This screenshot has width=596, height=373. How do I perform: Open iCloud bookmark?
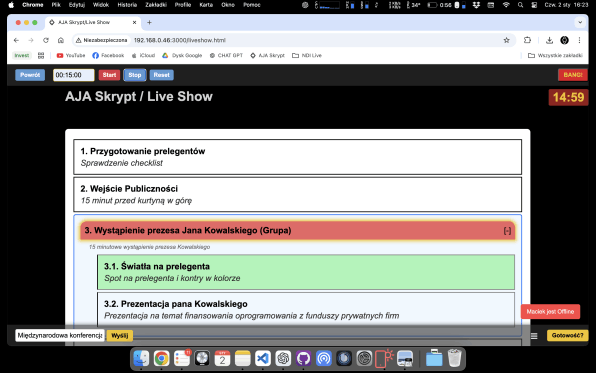[x=143, y=56]
